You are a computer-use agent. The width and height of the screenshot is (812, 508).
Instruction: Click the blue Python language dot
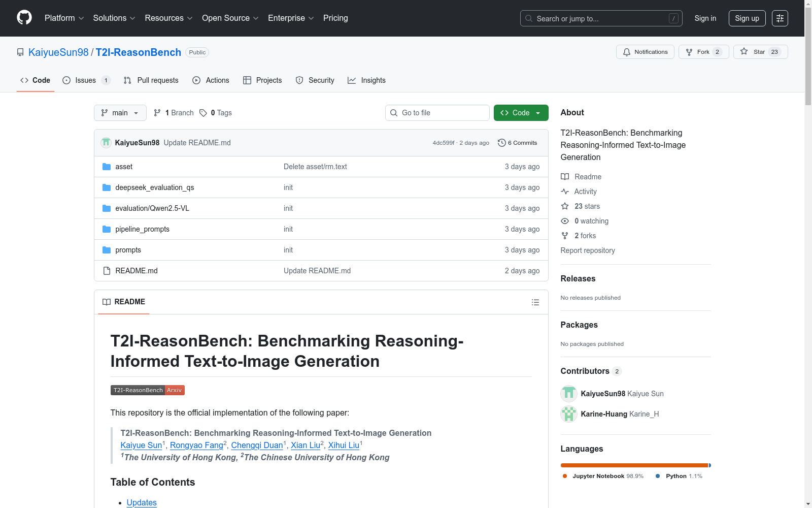point(658,476)
